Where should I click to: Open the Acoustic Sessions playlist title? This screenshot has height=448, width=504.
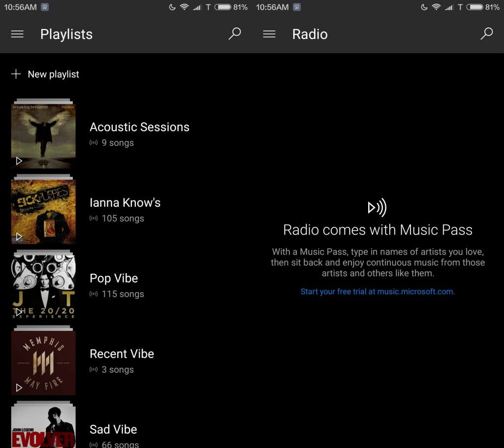(139, 127)
